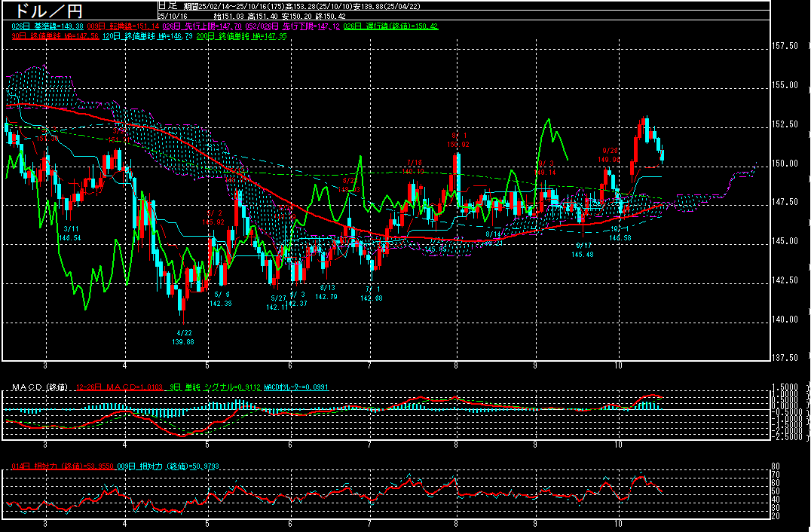Click the 026日 遅行線 legend label

click(x=390, y=26)
